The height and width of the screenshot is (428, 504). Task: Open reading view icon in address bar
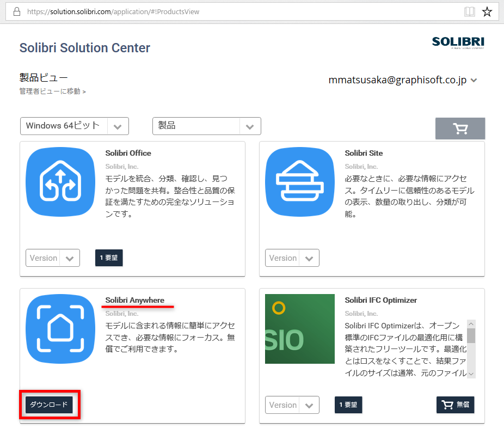470,12
